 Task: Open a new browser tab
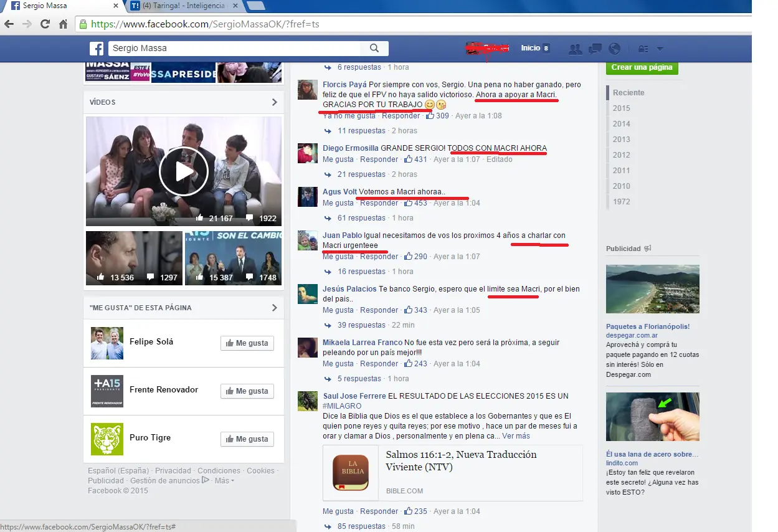[255, 6]
